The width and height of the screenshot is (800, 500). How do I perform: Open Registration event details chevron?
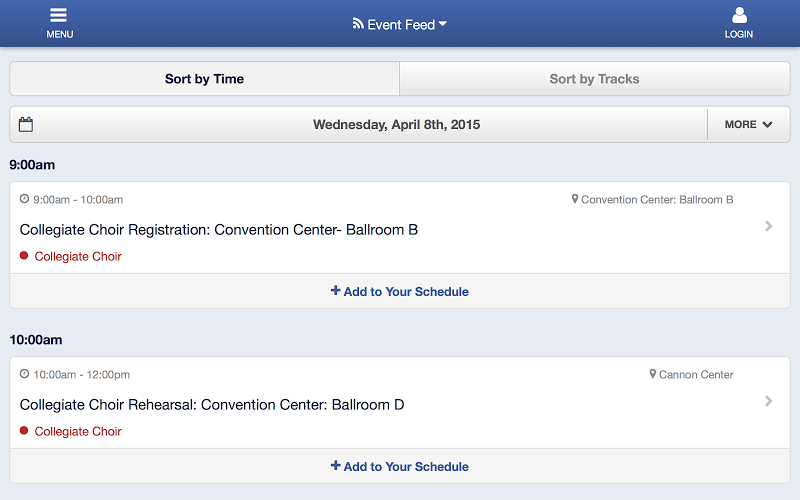point(768,226)
